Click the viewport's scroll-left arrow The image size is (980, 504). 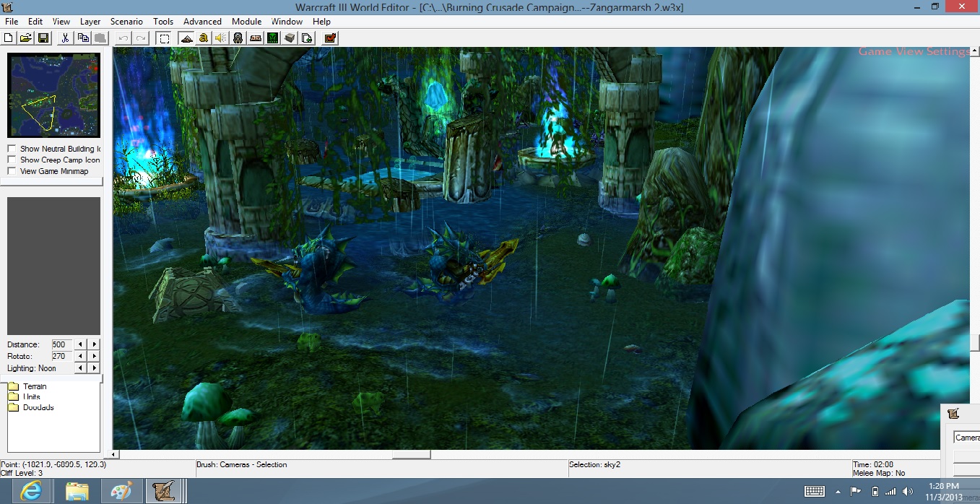(112, 455)
